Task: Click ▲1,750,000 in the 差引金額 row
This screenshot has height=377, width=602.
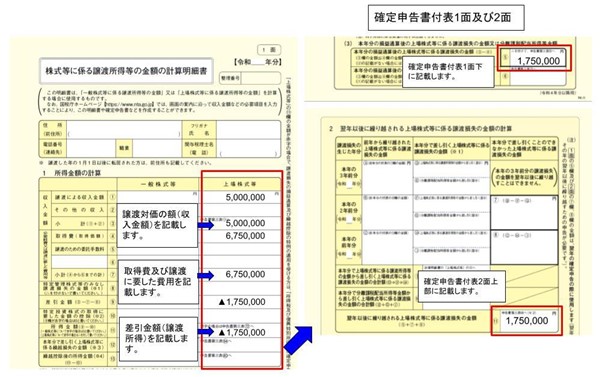Action: pos(242,302)
